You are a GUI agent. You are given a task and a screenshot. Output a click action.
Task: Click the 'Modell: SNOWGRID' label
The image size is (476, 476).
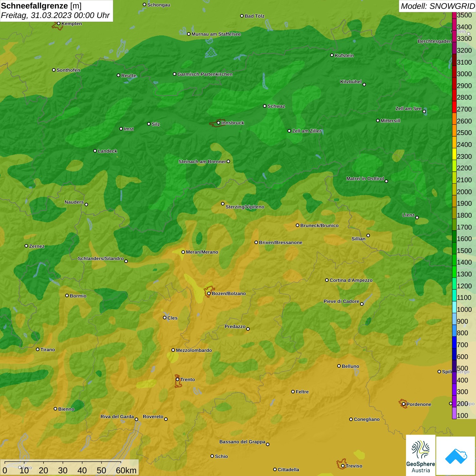[438, 6]
